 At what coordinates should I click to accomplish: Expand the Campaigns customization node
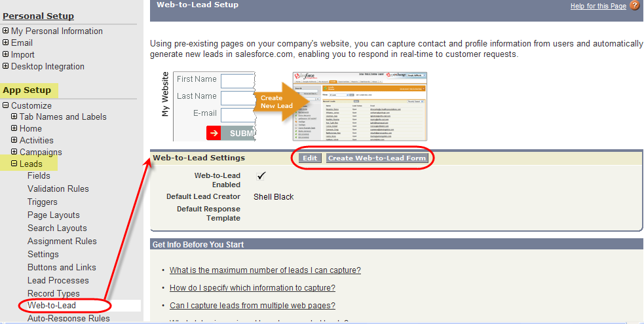pyautogui.click(x=14, y=152)
